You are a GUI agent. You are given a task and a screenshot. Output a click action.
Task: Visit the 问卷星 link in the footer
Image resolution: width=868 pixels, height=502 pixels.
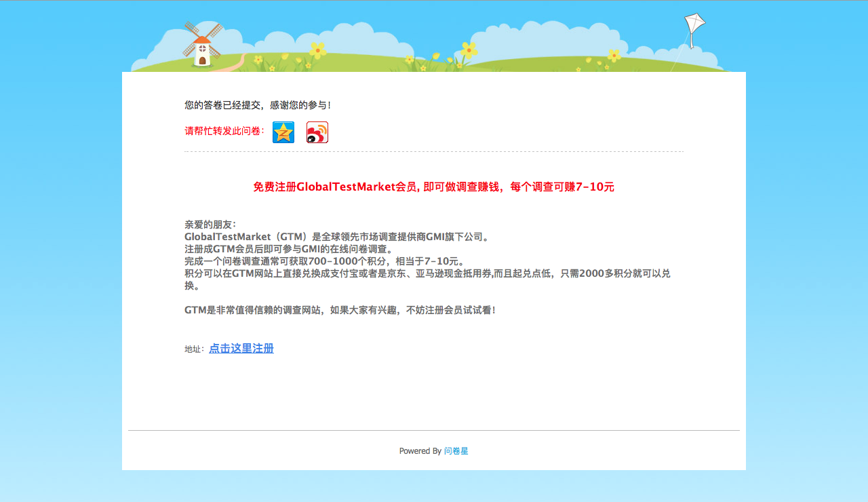[456, 451]
